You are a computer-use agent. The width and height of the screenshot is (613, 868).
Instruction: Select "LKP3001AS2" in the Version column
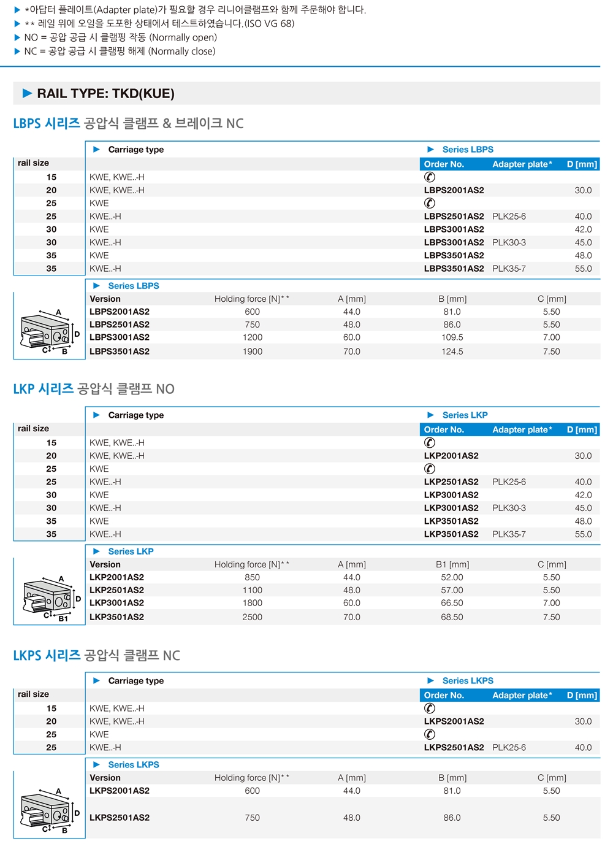(x=116, y=603)
